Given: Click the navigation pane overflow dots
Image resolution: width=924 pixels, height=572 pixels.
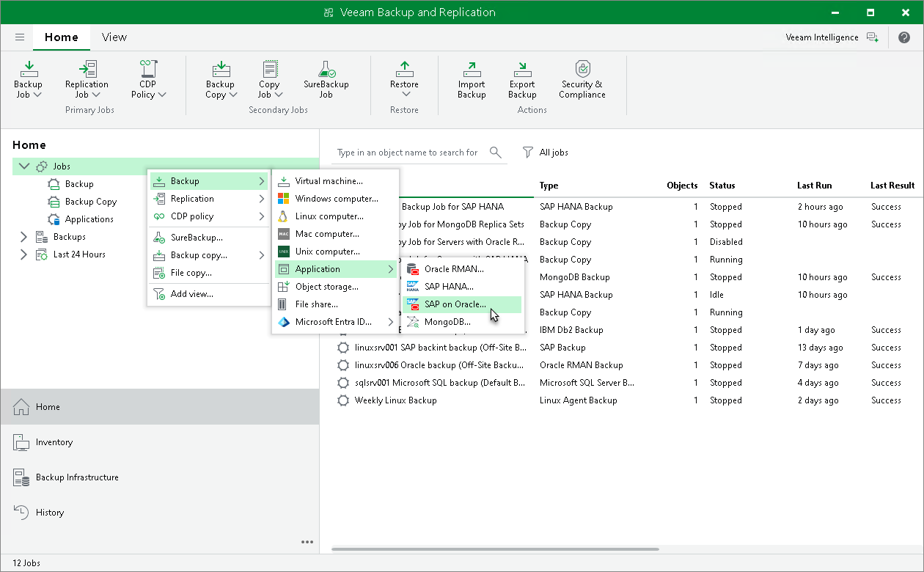Looking at the screenshot, I should [x=307, y=543].
